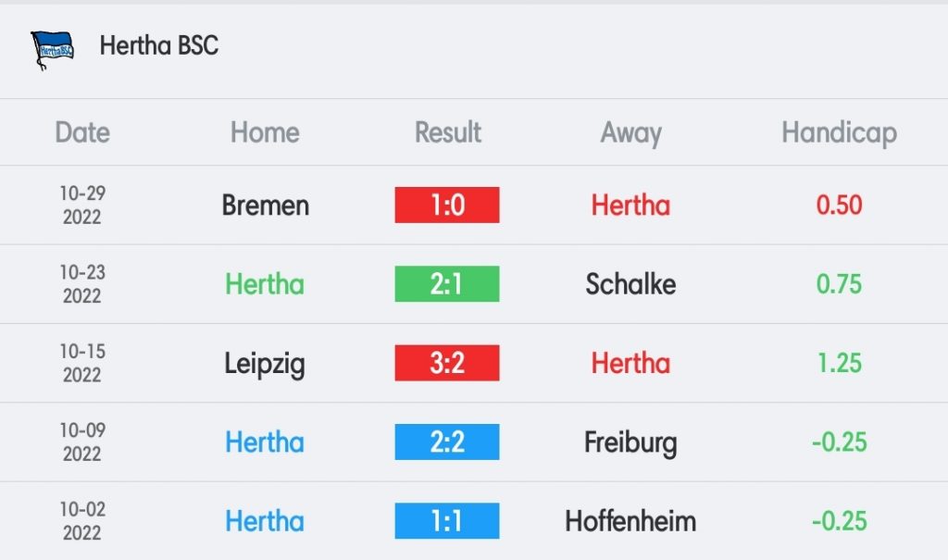Screen dimensions: 948x560
Task: Select the Home column header
Action: pyautogui.click(x=265, y=132)
